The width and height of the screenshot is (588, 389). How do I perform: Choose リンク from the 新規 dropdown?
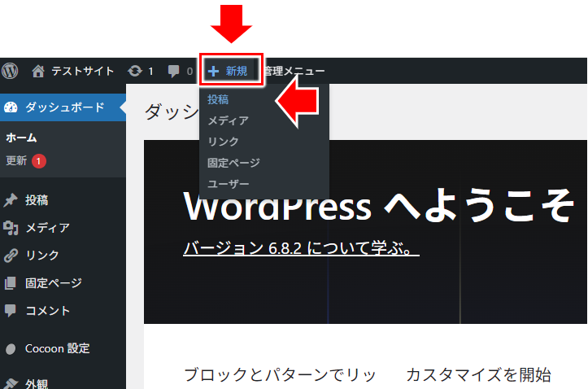coord(223,142)
